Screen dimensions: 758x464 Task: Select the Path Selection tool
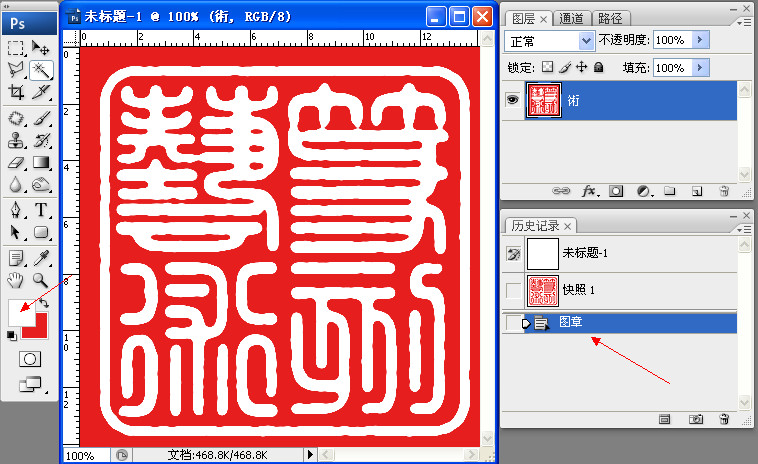[15, 232]
